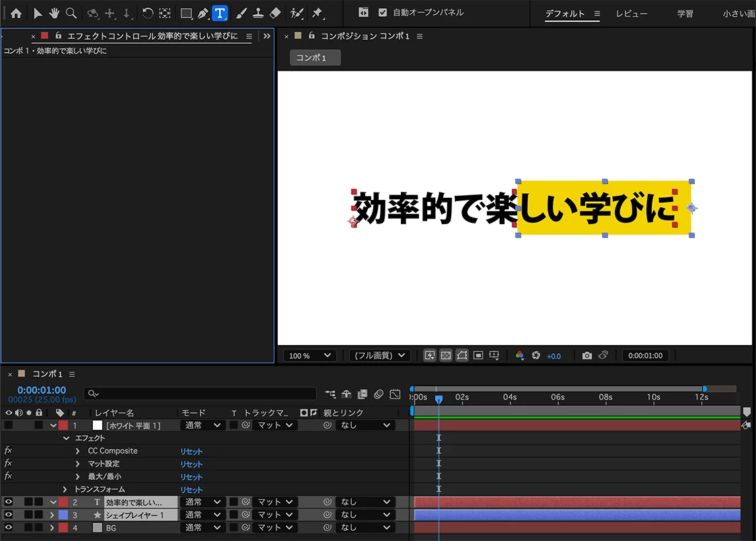Take a snapshot with camera icon
The width and height of the screenshot is (756, 541).
click(587, 355)
